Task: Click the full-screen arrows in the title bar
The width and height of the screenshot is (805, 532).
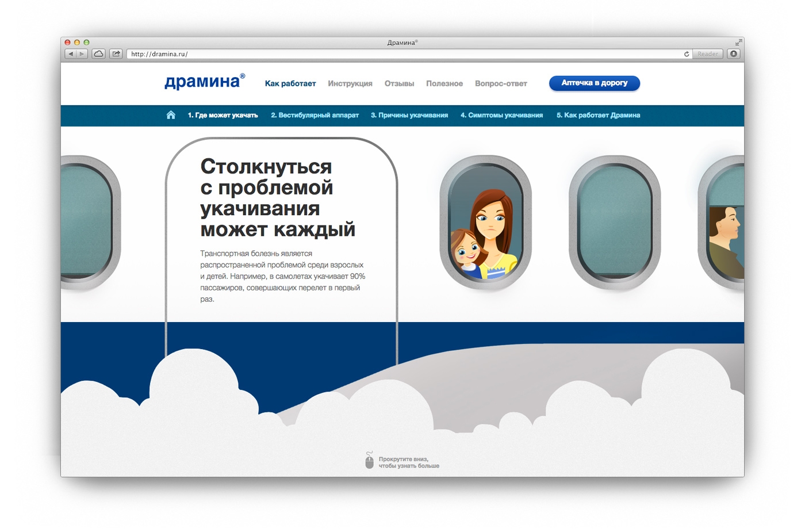Action: (738, 43)
